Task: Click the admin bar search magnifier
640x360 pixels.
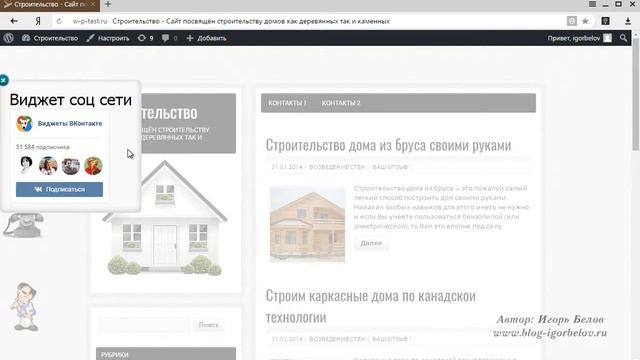Action: click(x=623, y=38)
